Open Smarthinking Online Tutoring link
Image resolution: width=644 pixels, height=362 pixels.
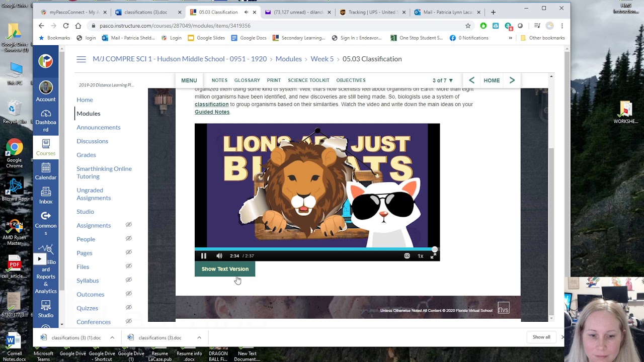pyautogui.click(x=104, y=172)
